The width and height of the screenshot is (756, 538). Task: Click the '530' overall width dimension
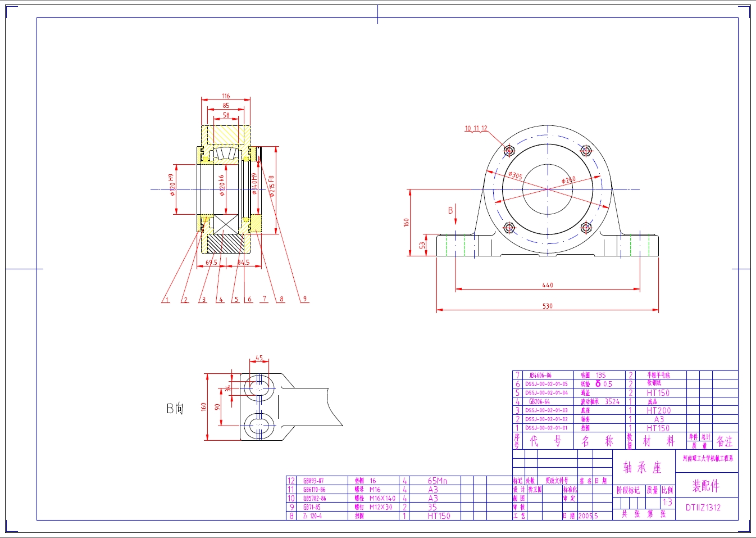[x=547, y=306]
